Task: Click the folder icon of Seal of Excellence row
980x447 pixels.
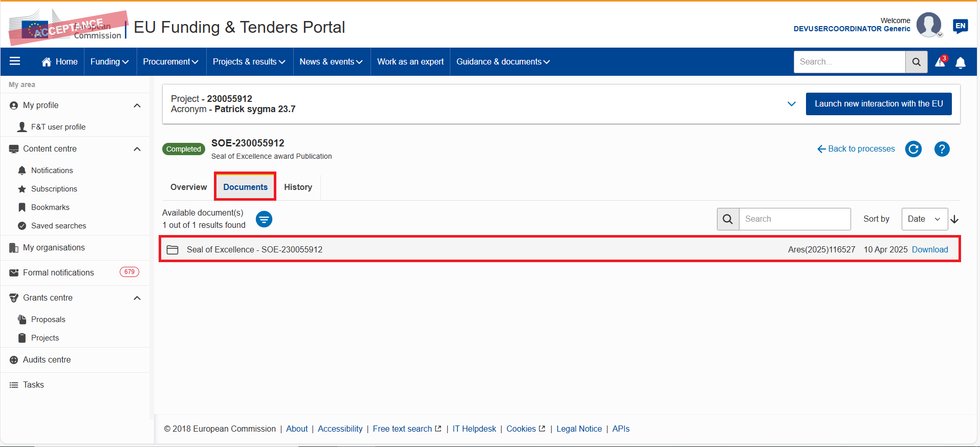Action: coord(172,250)
